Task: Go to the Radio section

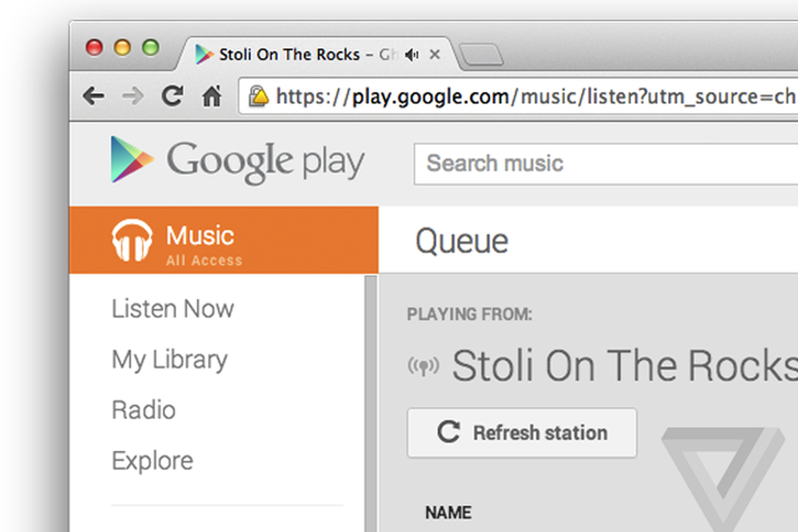Action: pyautogui.click(x=144, y=410)
